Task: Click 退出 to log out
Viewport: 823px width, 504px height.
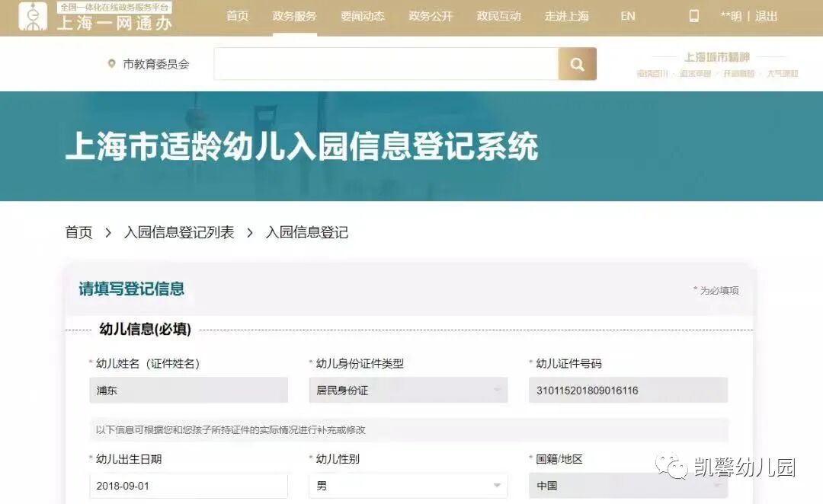Action: (765, 15)
